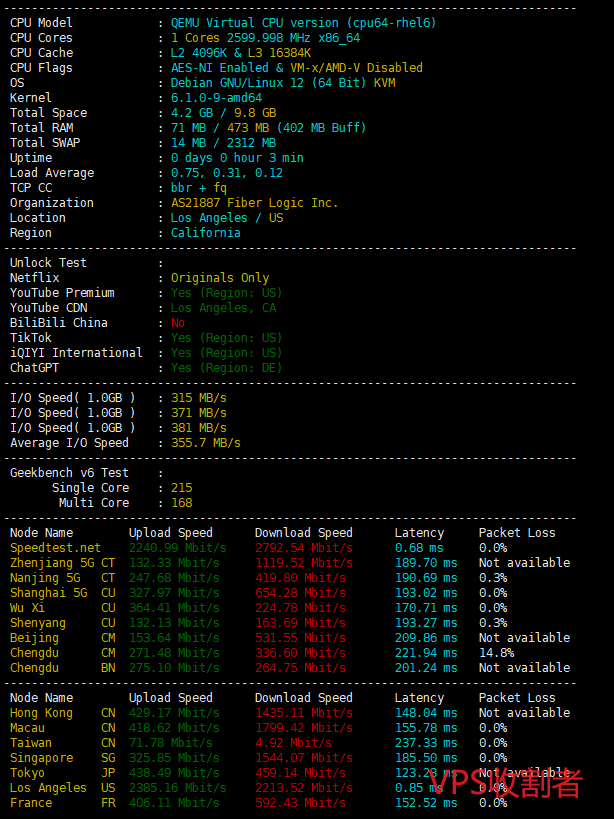
Task: Select the bbr + fq TCP CC value
Action: [198, 188]
